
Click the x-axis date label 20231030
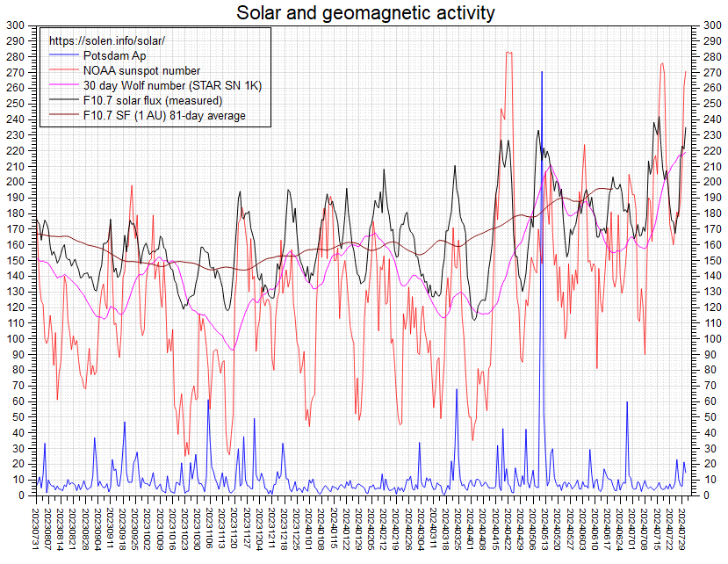[198, 529]
